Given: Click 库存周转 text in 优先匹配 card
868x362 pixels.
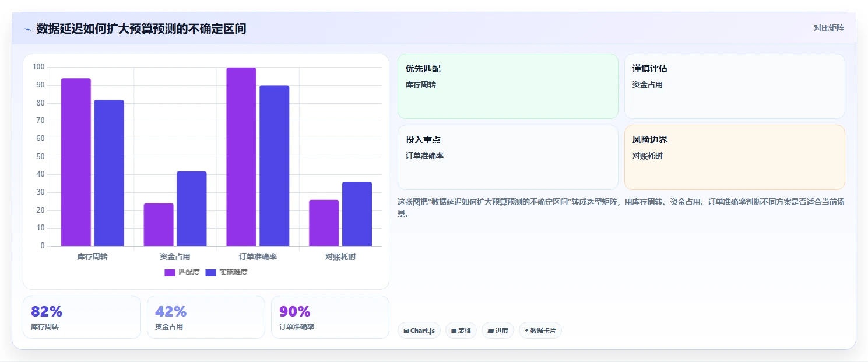Looking at the screenshot, I should pyautogui.click(x=421, y=85).
